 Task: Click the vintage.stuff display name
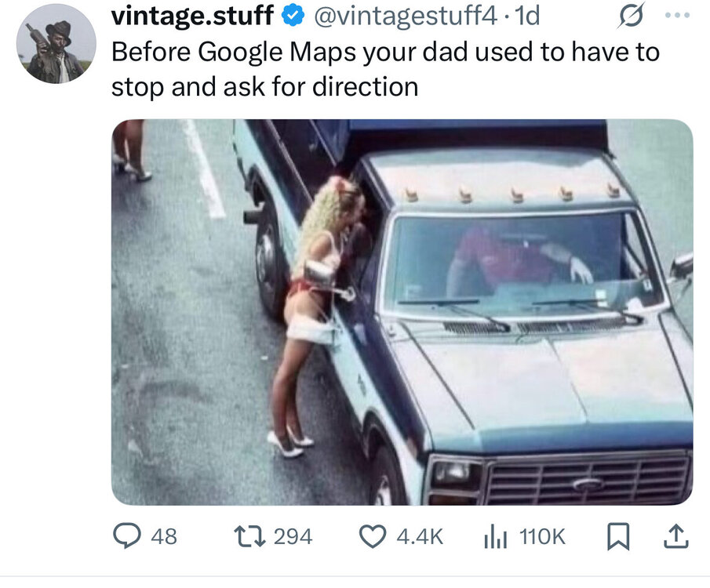coord(192,15)
